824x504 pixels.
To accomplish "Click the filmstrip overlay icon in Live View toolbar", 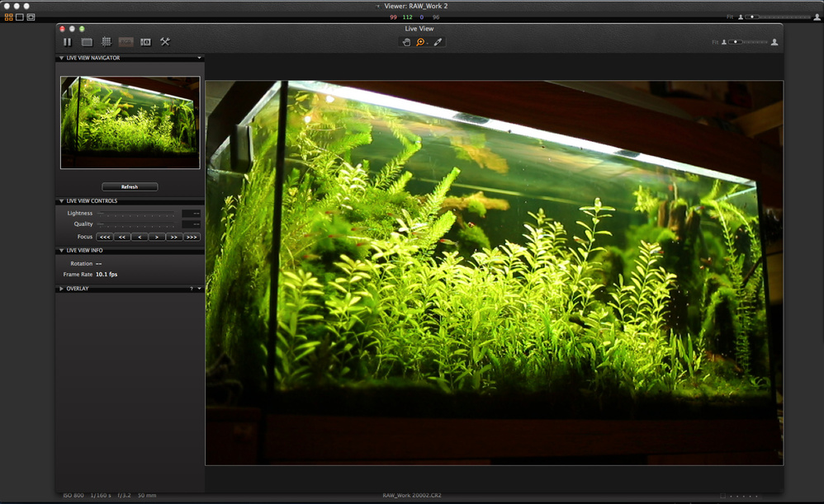I will tap(87, 42).
